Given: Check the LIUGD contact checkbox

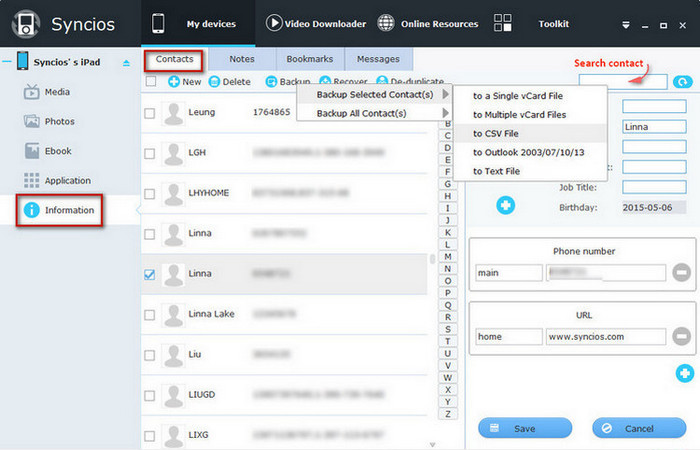Looking at the screenshot, I should 150,396.
